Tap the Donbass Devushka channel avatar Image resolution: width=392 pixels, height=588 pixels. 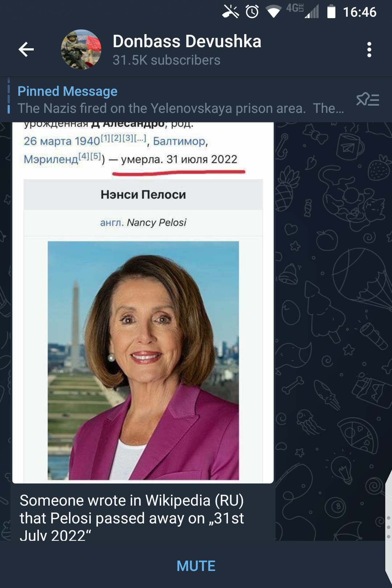tap(81, 49)
